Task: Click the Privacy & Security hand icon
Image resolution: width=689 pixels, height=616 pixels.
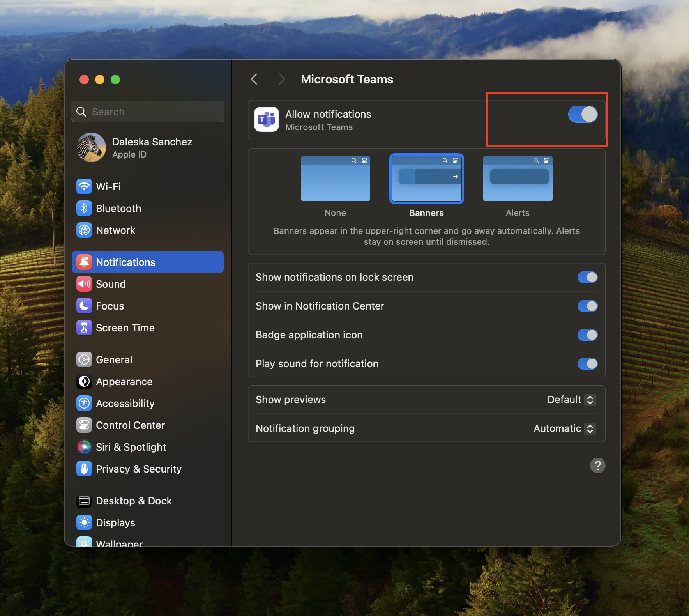Action: [84, 469]
